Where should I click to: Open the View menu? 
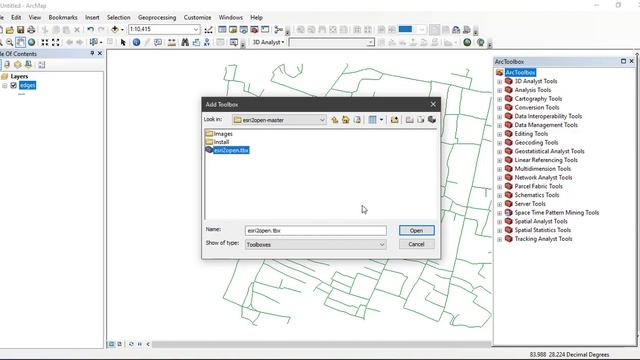click(35, 18)
